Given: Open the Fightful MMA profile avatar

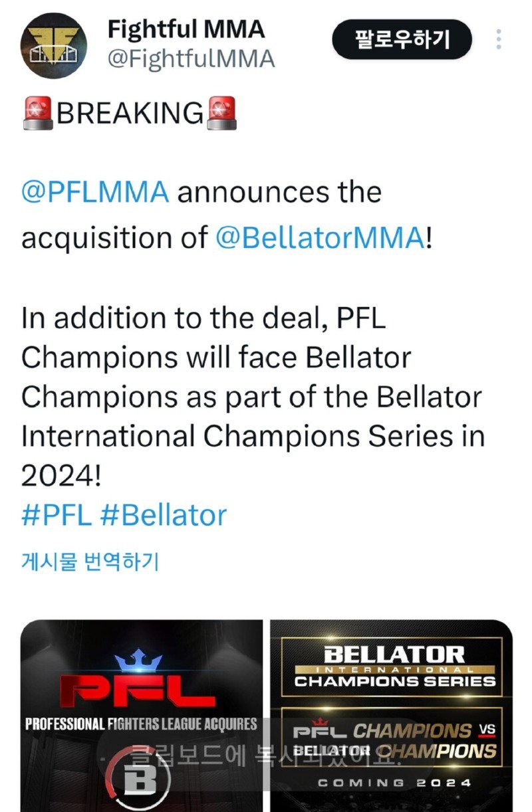Looking at the screenshot, I should coord(53,45).
